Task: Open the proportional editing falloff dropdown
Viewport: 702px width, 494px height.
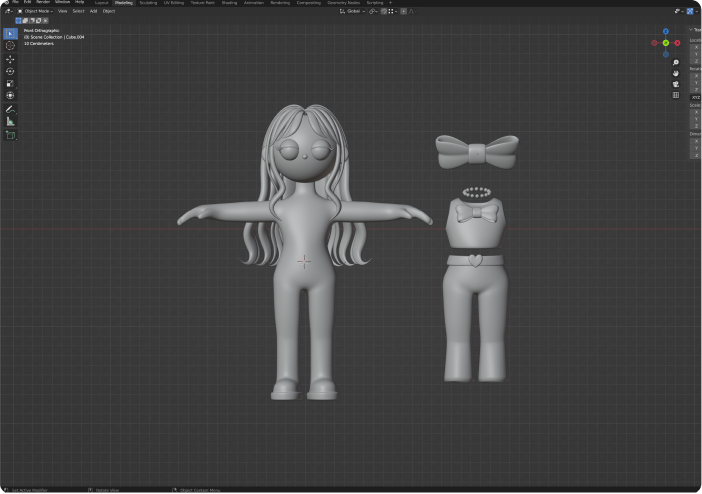Action: point(412,11)
